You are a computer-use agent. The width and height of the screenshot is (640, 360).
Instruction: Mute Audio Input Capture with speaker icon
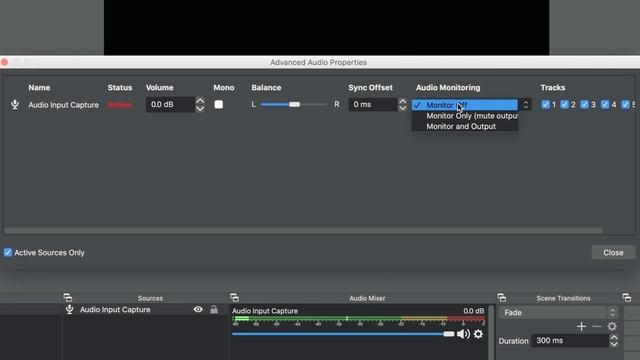coord(463,334)
